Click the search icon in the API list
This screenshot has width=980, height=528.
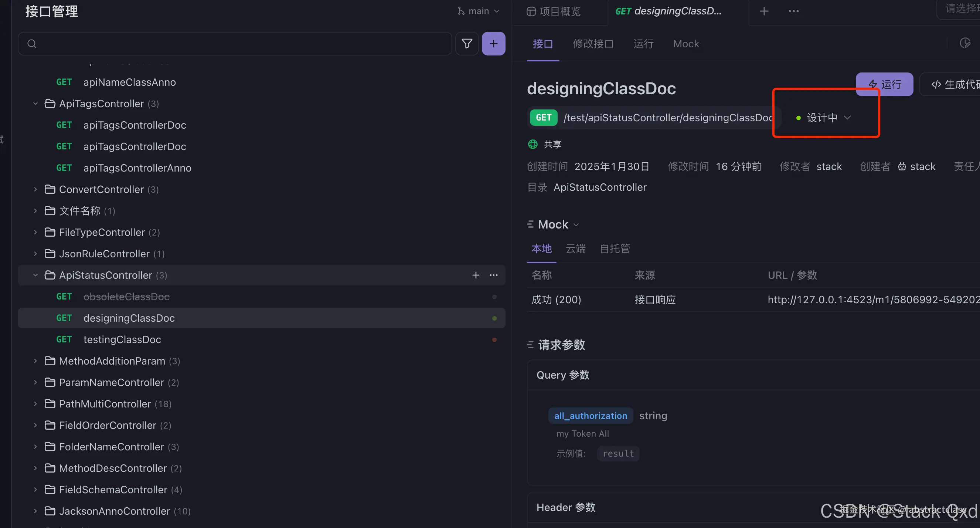click(x=31, y=43)
